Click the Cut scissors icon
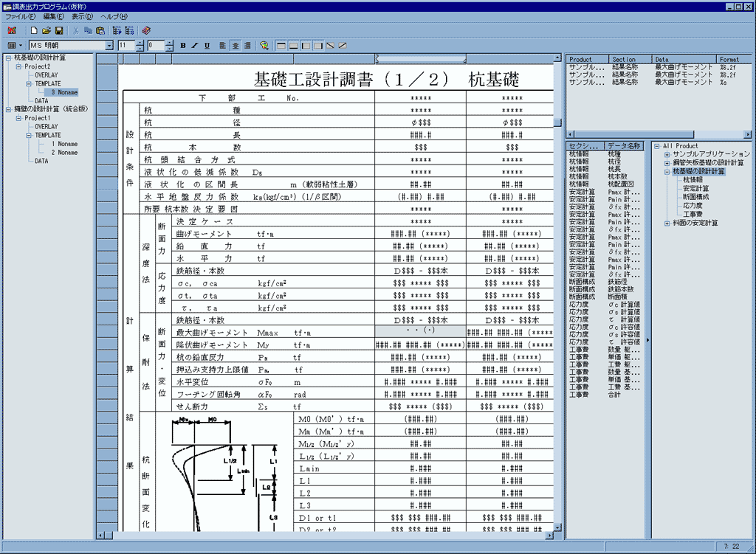Viewport: 756px width, 554px height. (76, 31)
